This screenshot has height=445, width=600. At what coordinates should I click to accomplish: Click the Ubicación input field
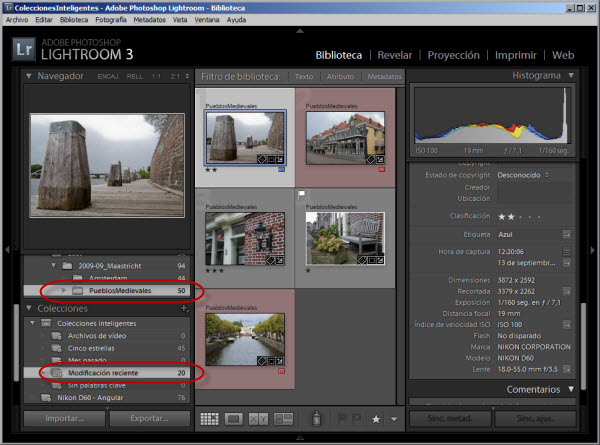533,199
